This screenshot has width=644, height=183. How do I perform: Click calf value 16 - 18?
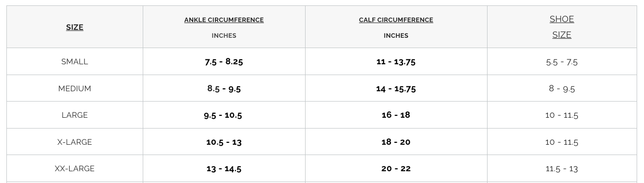point(396,115)
